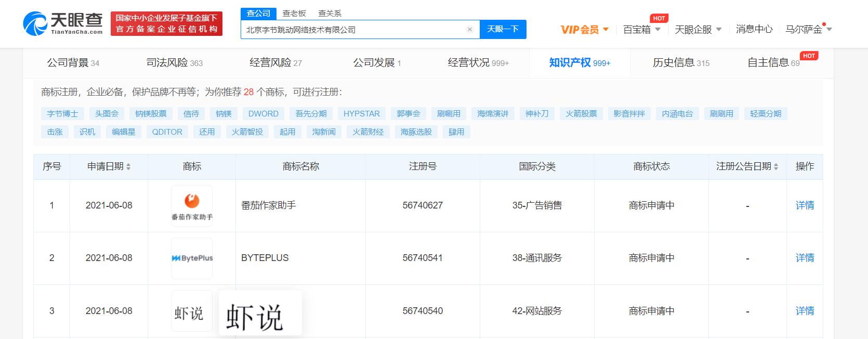
Task: Select the 郭事会 trademark tag
Action: coord(409,114)
